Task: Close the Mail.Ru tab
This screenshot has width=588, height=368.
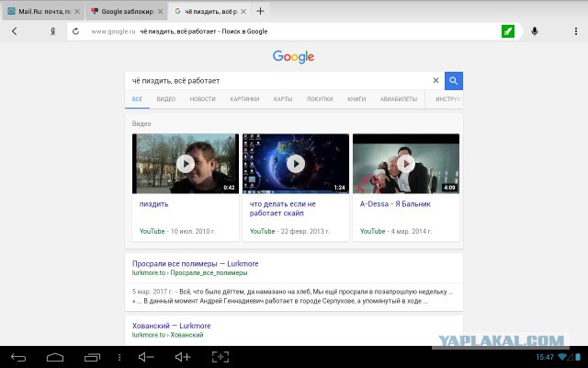Action: 77,12
